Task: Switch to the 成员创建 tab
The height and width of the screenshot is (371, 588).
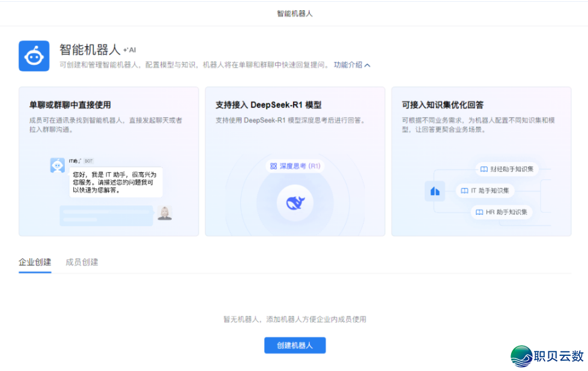Action: pyautogui.click(x=82, y=262)
